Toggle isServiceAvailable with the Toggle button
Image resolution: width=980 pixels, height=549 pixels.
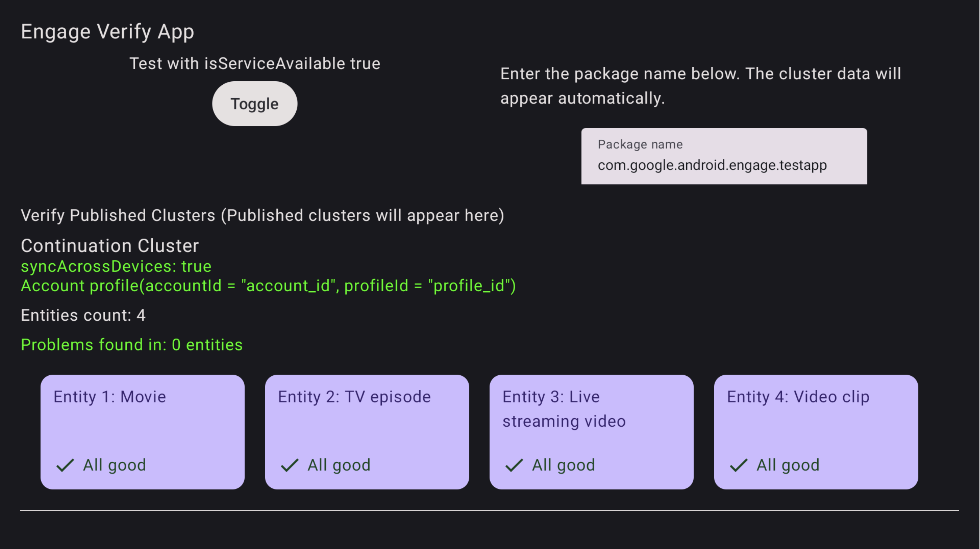pos(254,104)
